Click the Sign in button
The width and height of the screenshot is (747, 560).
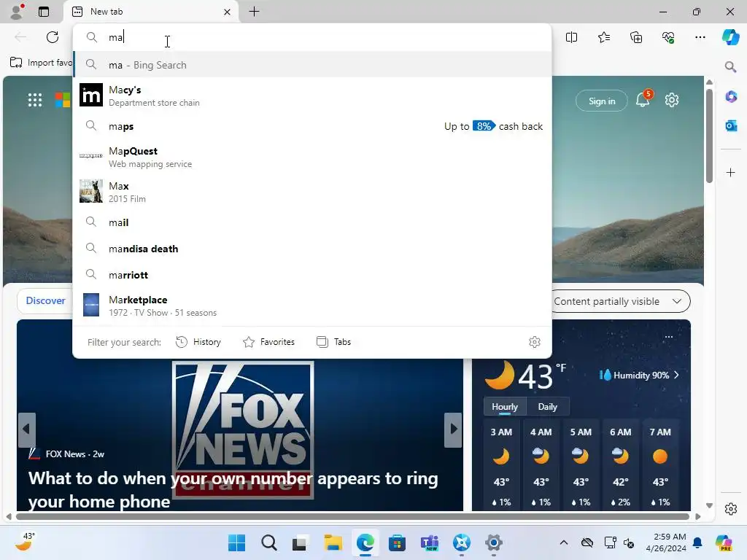(x=602, y=101)
